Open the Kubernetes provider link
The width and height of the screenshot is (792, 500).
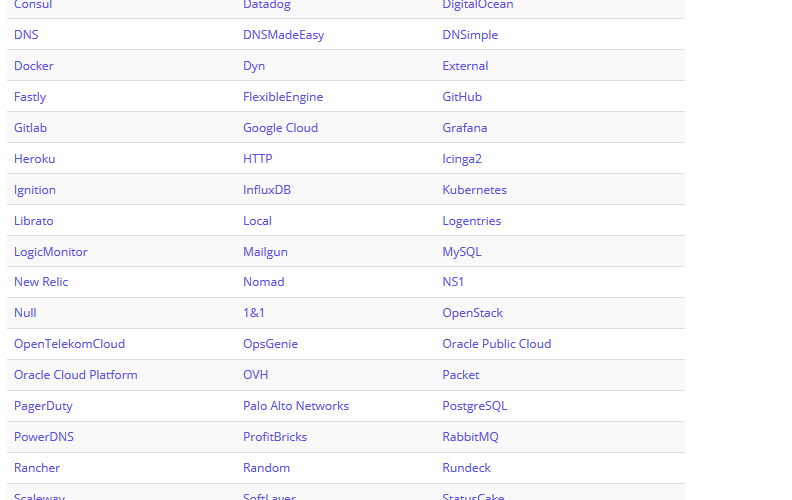tap(474, 190)
